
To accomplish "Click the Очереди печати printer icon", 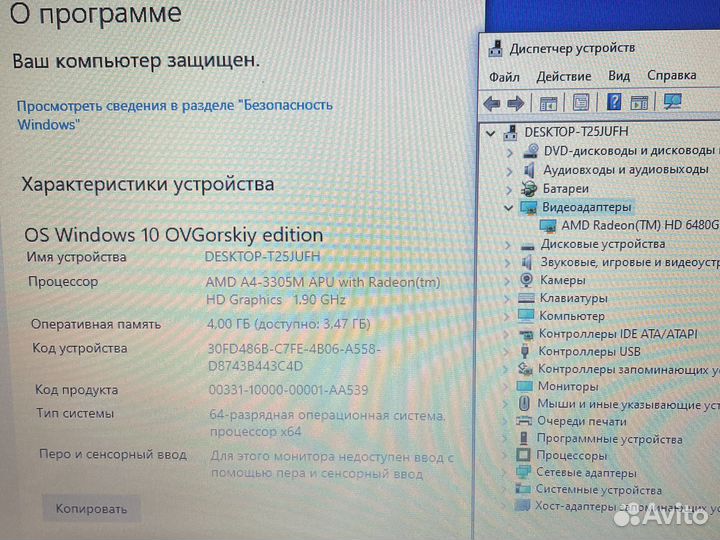I will (524, 421).
